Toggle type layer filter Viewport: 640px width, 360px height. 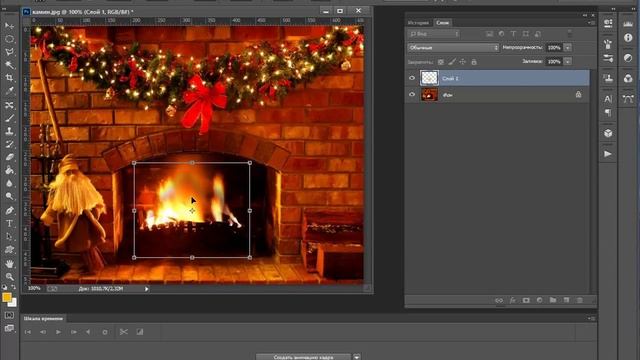(x=513, y=34)
